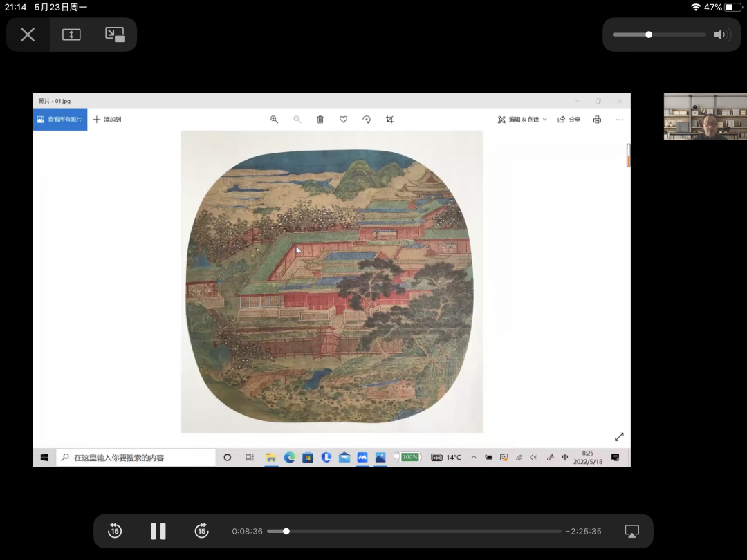The width and height of the screenshot is (747, 560).
Task: Rotate the photo
Action: [367, 120]
